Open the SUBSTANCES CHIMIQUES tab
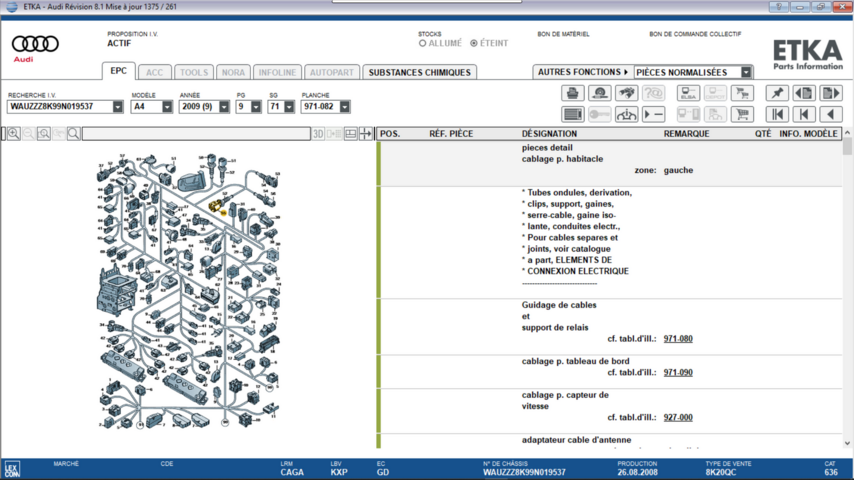Image resolution: width=854 pixels, height=480 pixels. click(419, 72)
